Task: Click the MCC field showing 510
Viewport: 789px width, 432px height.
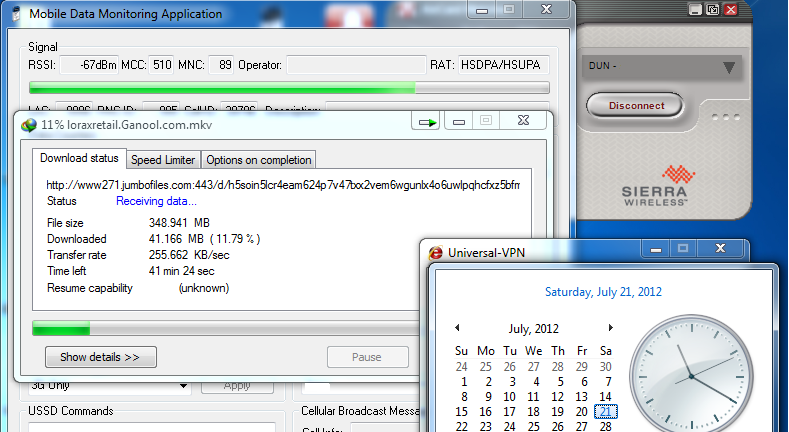Action: 162,65
